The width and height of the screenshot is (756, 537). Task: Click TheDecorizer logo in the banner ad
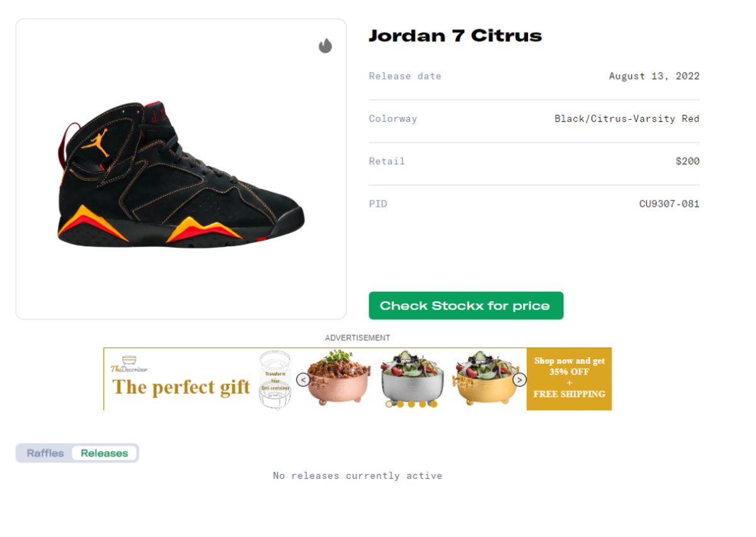point(129,364)
